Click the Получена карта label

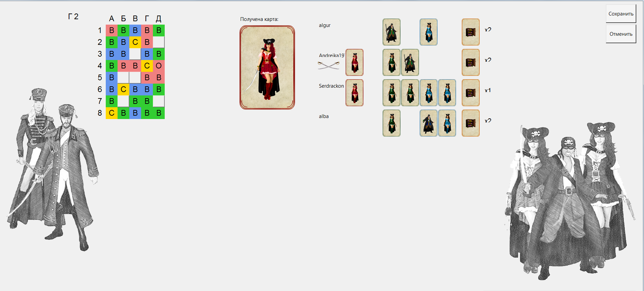coord(259,19)
